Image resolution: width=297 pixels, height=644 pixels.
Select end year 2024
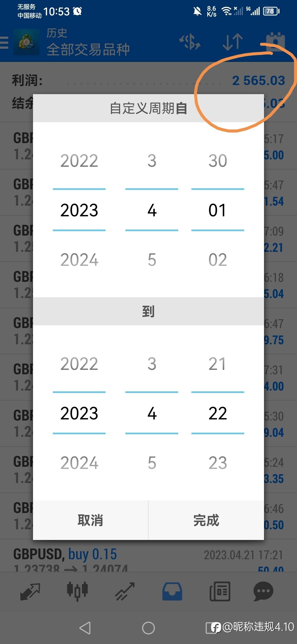[x=79, y=463]
